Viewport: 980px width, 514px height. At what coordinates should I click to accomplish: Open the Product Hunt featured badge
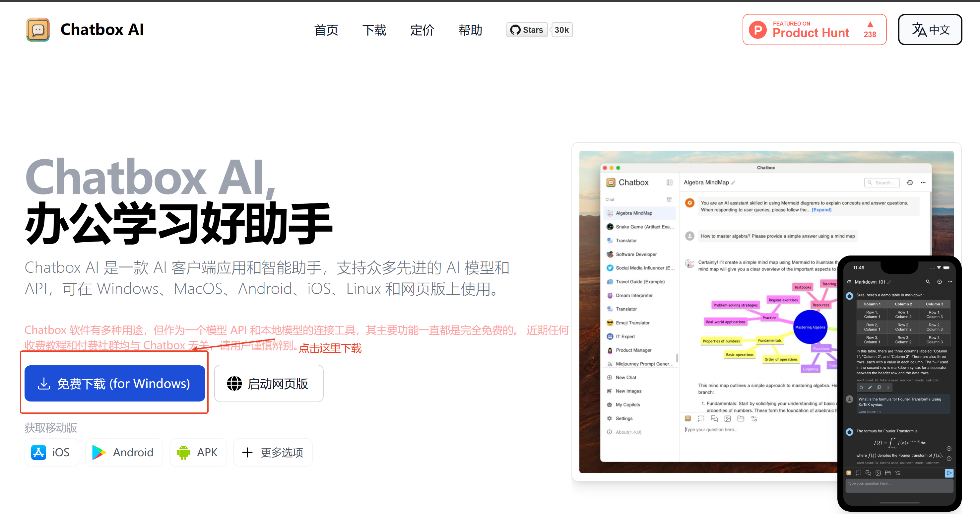click(x=814, y=30)
